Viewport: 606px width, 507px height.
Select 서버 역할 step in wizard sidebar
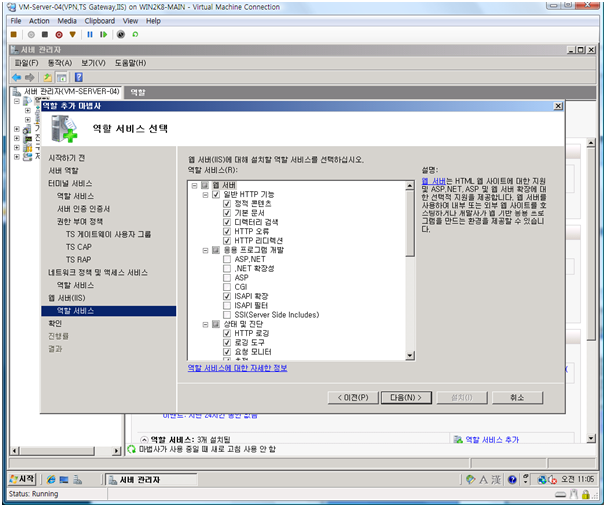coord(63,171)
